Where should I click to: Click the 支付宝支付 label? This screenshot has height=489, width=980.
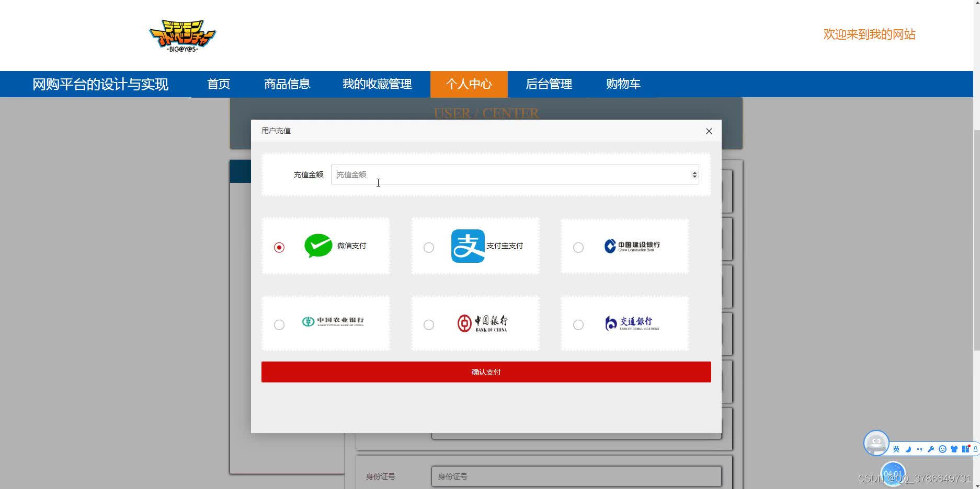coord(505,246)
